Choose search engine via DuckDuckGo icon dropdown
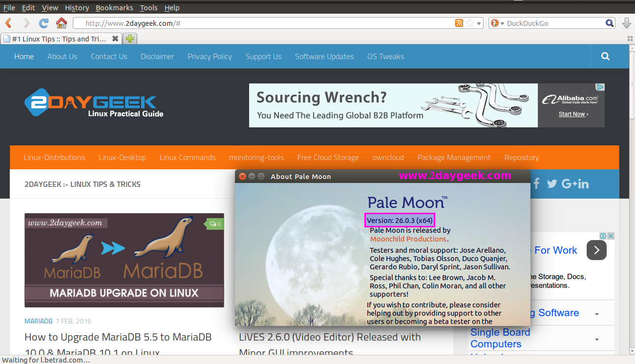 point(497,23)
